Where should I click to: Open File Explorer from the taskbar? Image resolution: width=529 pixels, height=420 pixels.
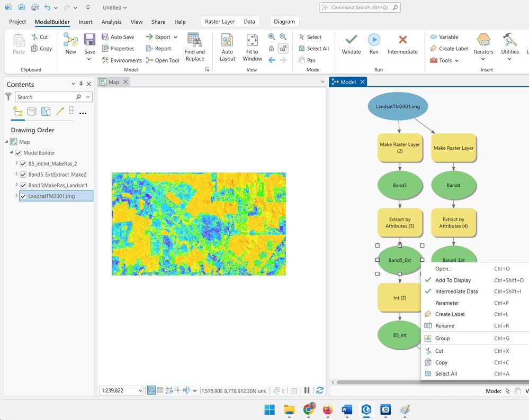point(289,409)
